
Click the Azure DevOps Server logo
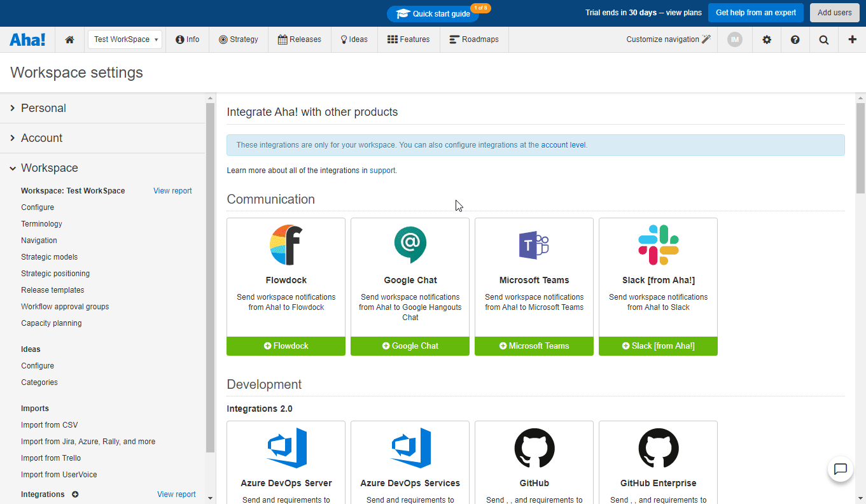[x=286, y=448]
